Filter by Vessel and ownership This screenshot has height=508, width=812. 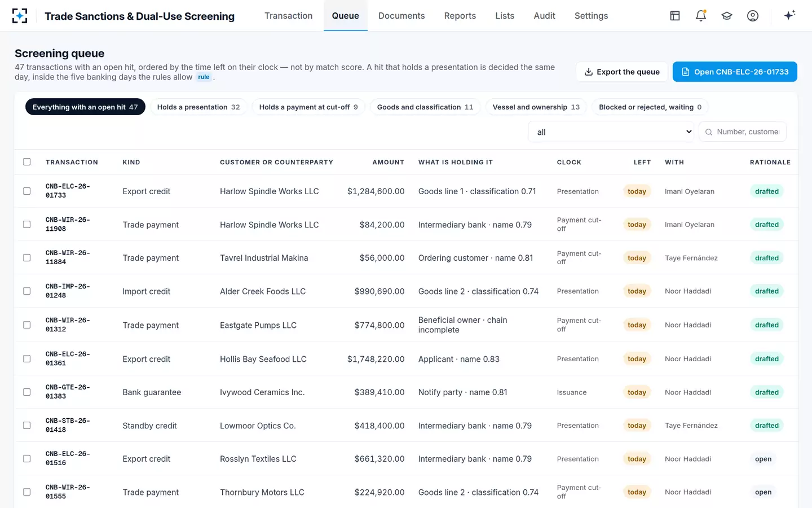[536, 107]
